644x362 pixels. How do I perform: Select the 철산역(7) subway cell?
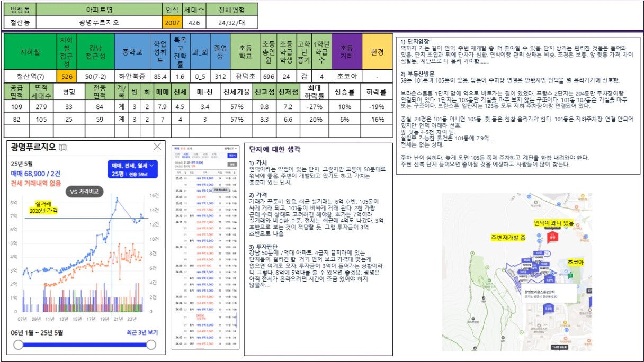coord(30,76)
